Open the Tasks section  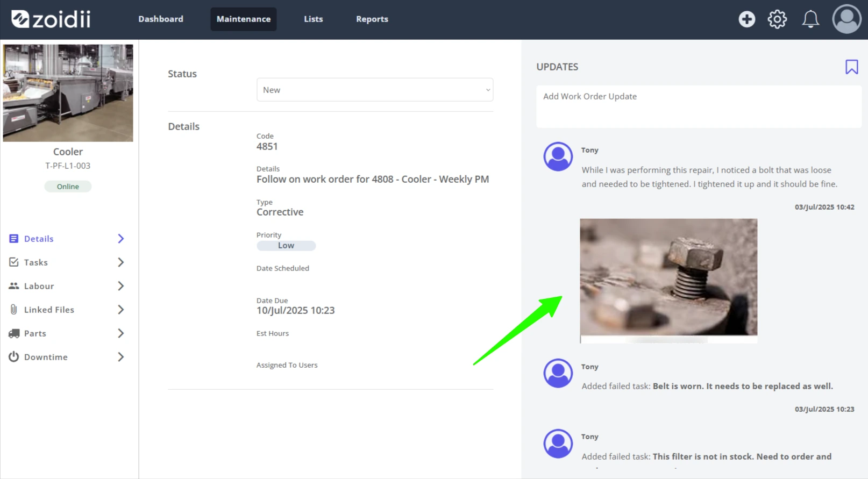click(36, 262)
